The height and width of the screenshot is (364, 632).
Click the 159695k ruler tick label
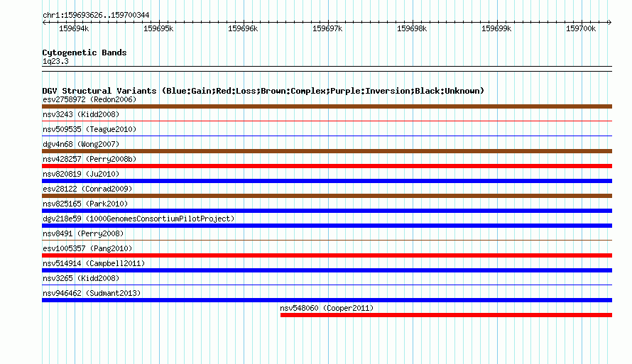[158, 28]
